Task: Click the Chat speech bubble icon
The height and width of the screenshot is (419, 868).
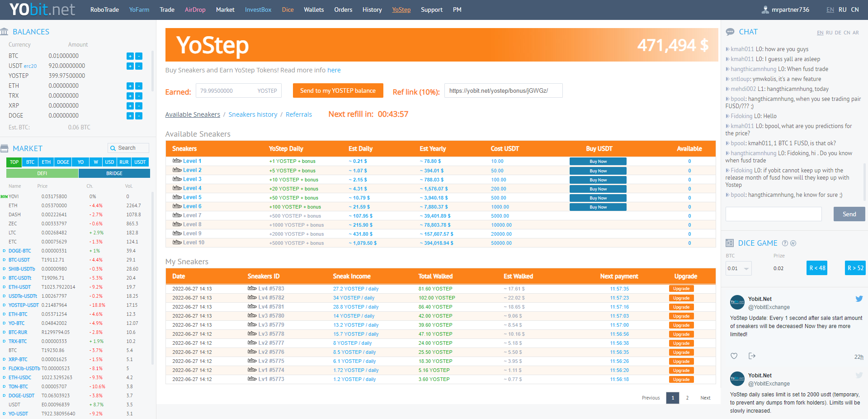Action: [x=730, y=32]
